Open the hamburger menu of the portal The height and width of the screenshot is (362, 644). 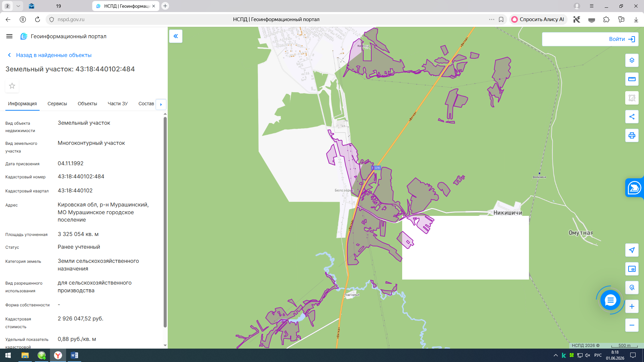click(9, 36)
